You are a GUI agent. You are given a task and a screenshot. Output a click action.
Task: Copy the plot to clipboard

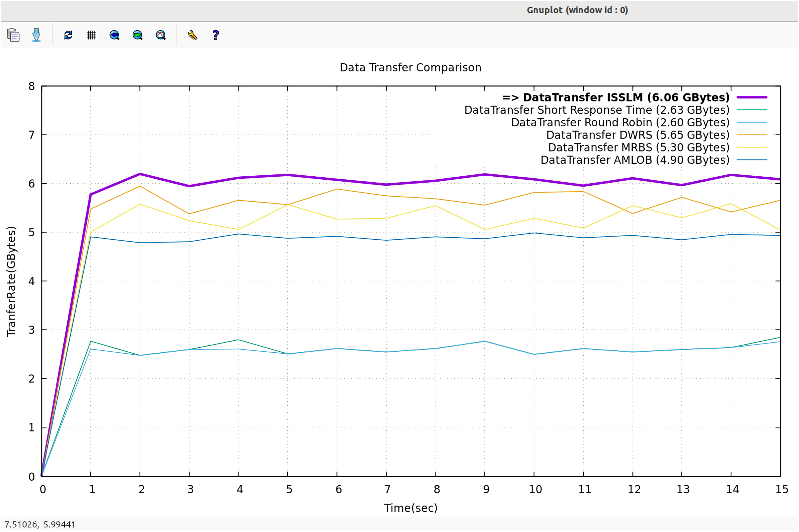point(13,35)
